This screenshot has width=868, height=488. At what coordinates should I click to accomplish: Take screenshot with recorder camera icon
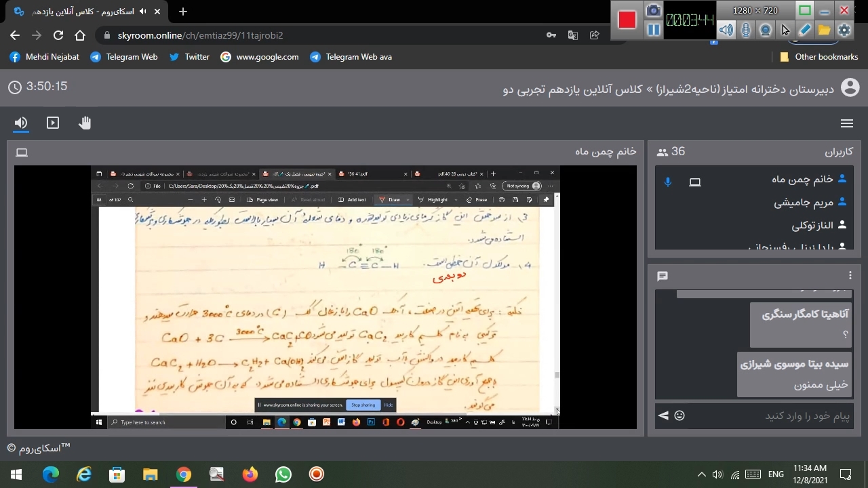(x=653, y=10)
